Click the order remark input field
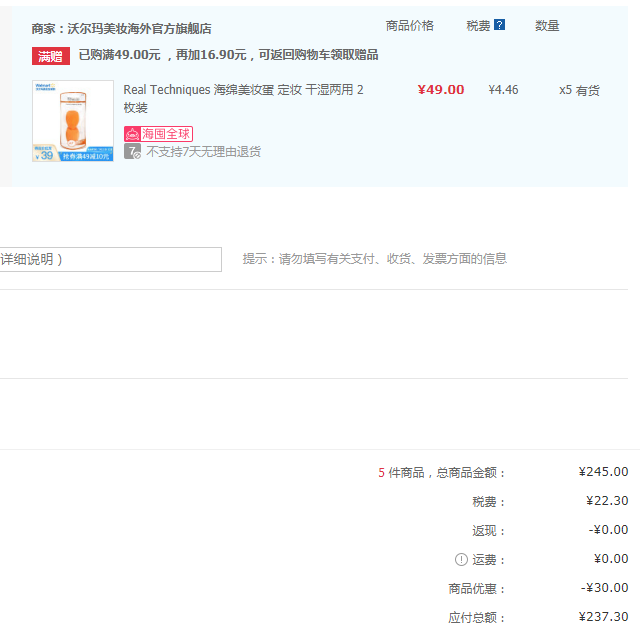 pyautogui.click(x=111, y=259)
